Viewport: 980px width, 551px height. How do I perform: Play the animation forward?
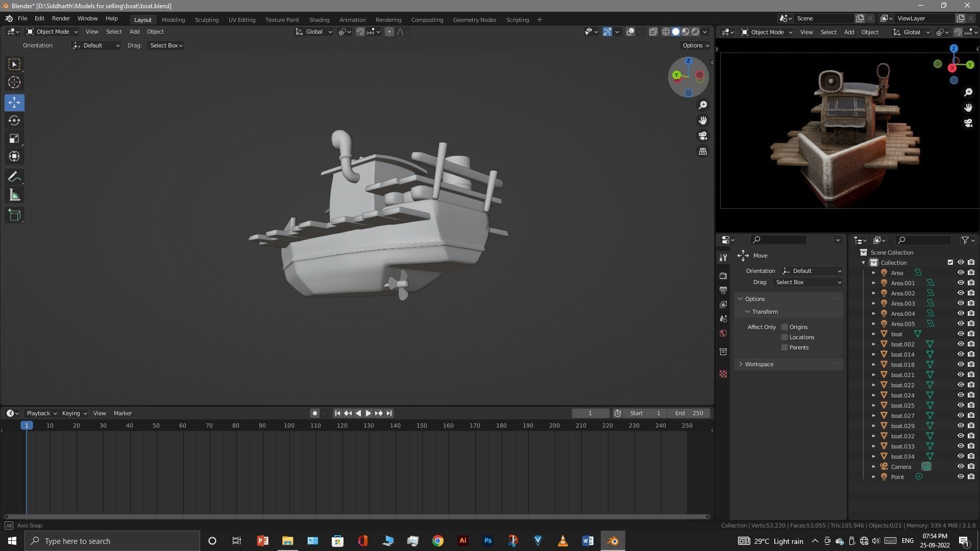(368, 413)
